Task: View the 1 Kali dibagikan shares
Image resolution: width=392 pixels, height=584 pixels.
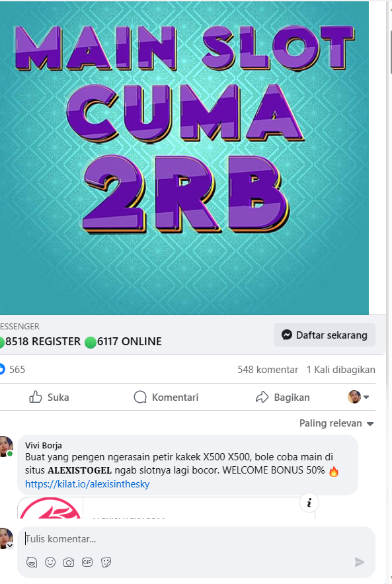Action: pyautogui.click(x=340, y=370)
